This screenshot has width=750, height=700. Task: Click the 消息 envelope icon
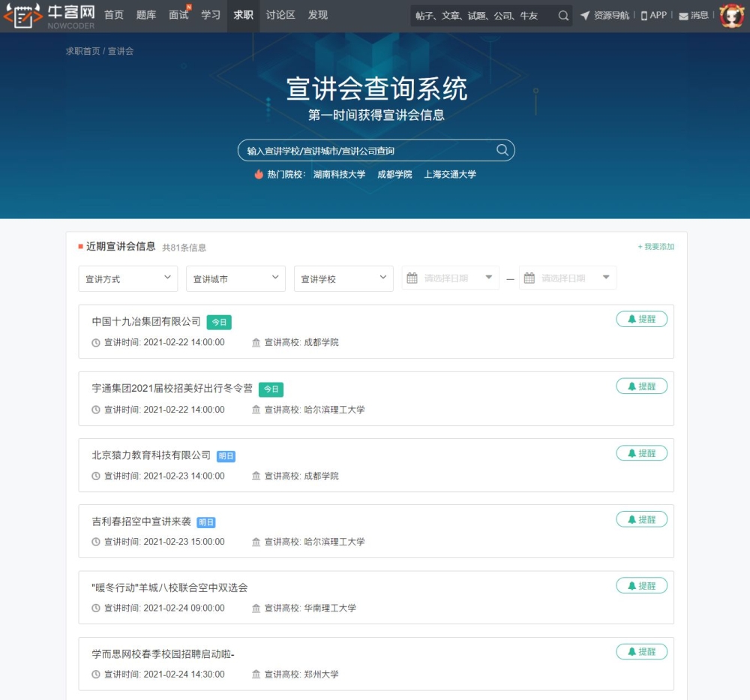(x=683, y=17)
